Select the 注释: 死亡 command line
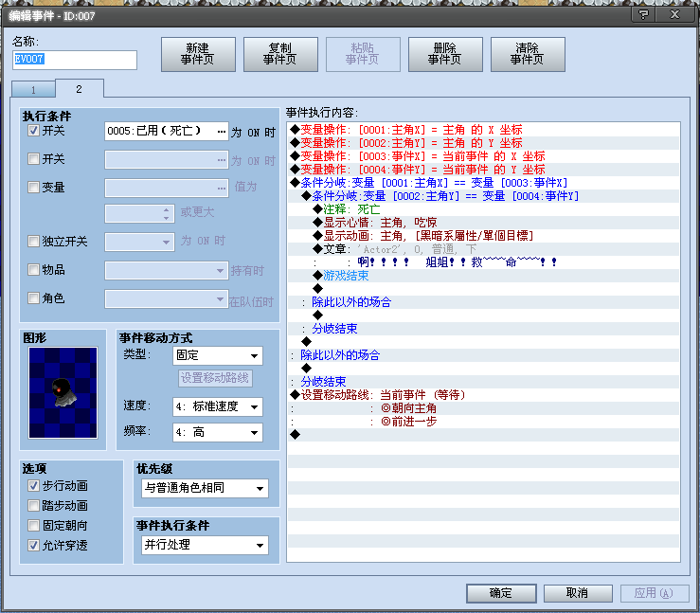Image resolution: width=700 pixels, height=613 pixels. [483, 209]
